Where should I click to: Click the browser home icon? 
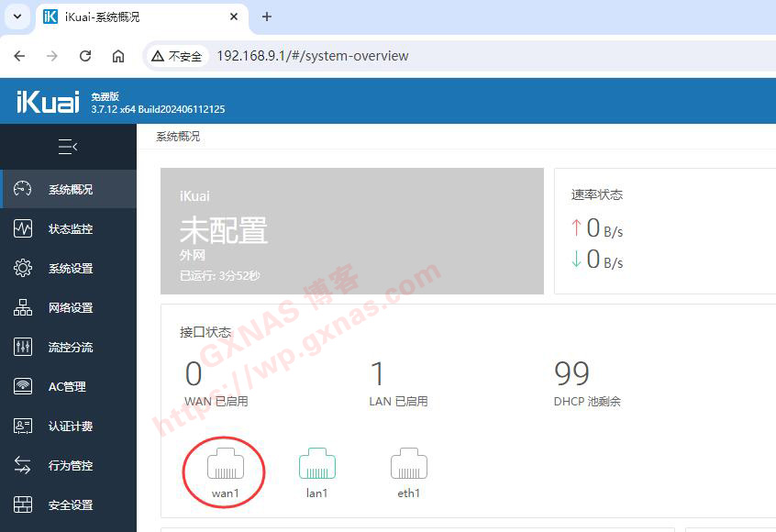click(x=118, y=56)
